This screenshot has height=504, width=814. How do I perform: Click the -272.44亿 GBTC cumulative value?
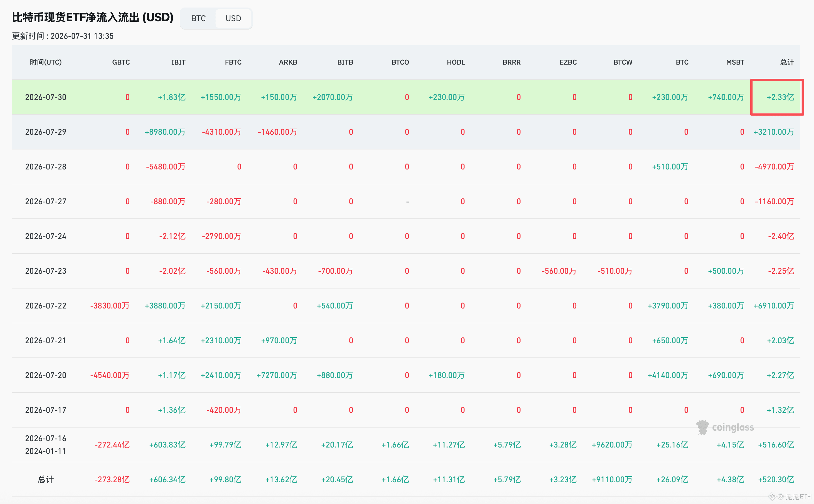pos(112,445)
